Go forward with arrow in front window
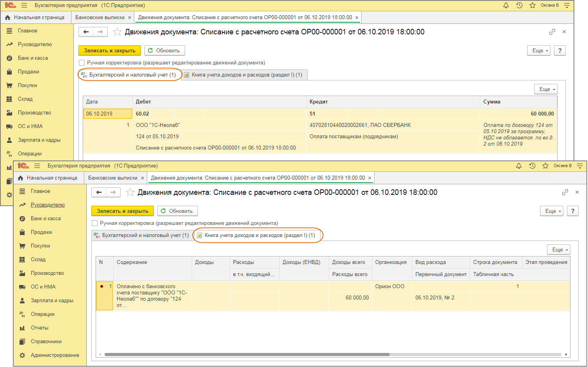Screen dimensions: 588x367 tap(113, 192)
